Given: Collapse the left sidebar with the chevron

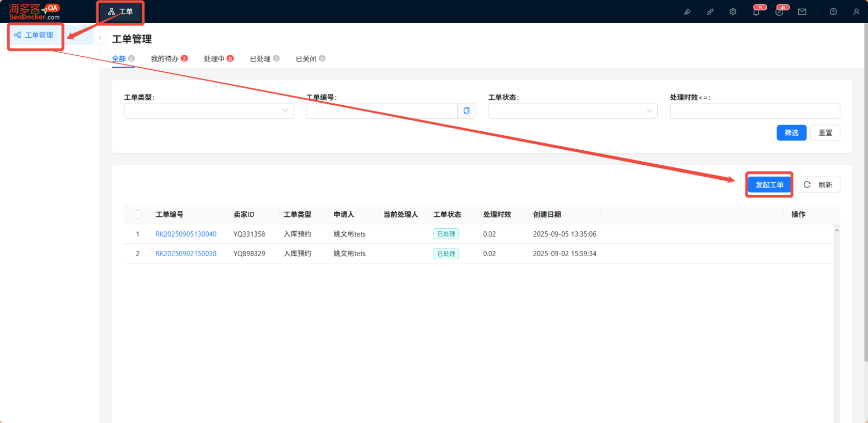Looking at the screenshot, I should click(100, 38).
